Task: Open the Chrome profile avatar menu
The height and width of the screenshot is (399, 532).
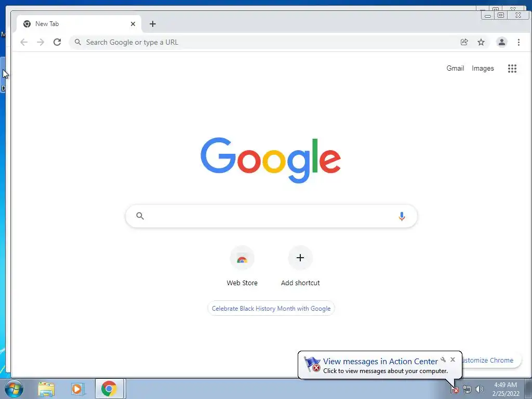Action: 501,42
